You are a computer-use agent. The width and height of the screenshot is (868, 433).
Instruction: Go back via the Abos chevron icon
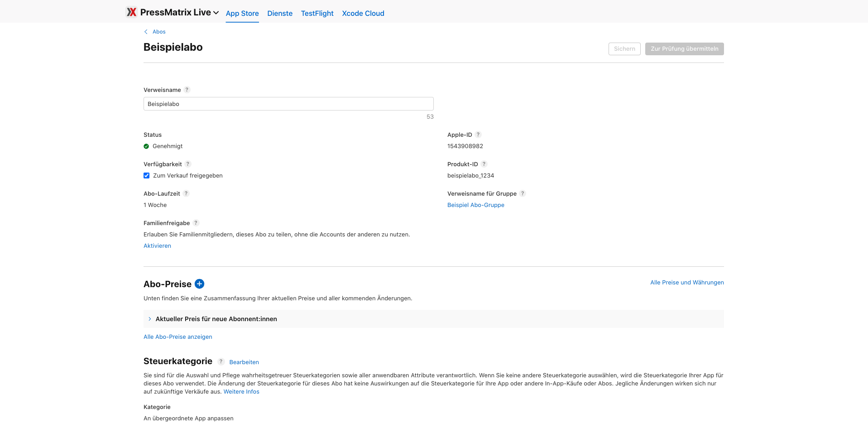(x=146, y=32)
